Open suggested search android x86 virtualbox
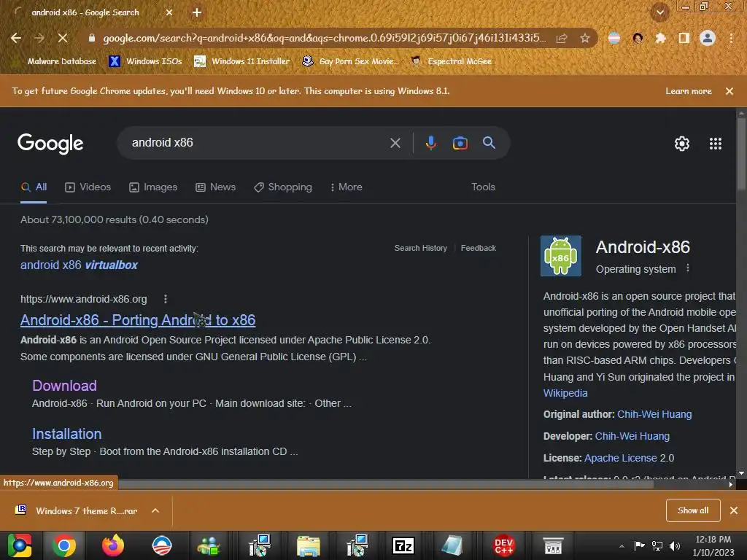The width and height of the screenshot is (747, 560). coord(79,265)
